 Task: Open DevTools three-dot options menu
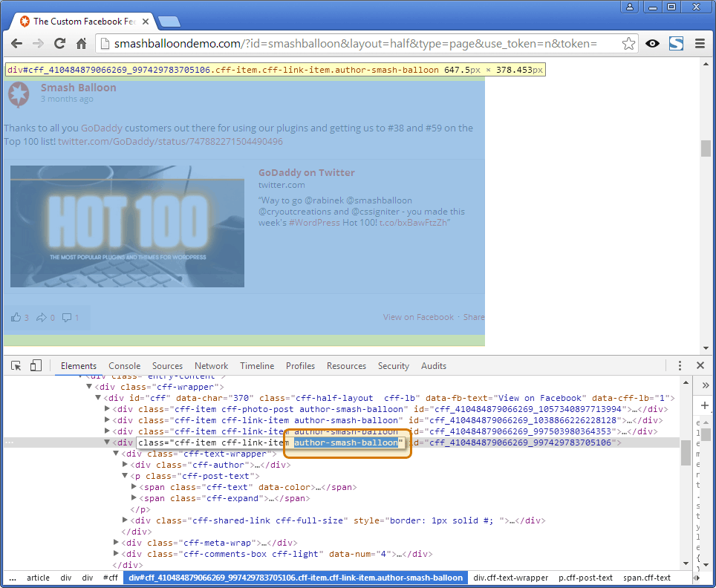click(x=680, y=365)
